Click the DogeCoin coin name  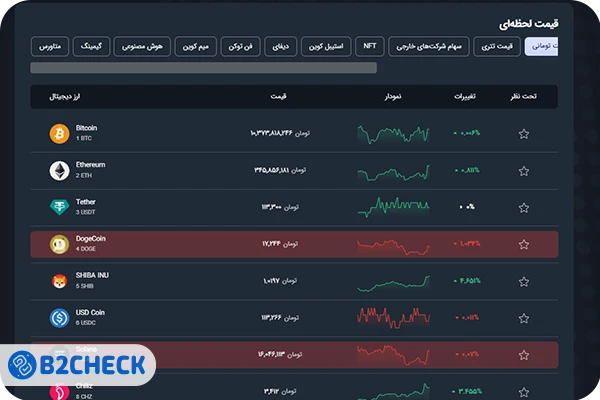(x=91, y=238)
